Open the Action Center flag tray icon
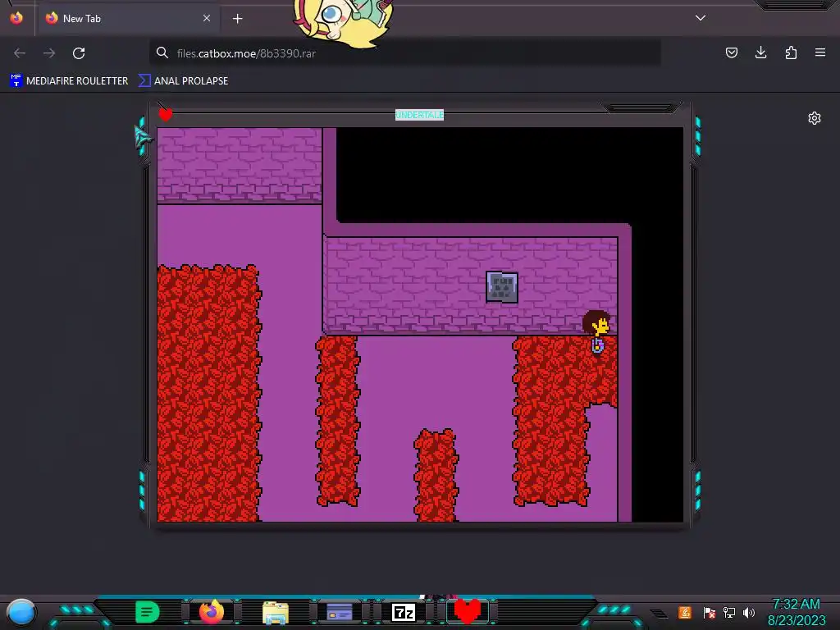The image size is (840, 630). pyautogui.click(x=710, y=612)
